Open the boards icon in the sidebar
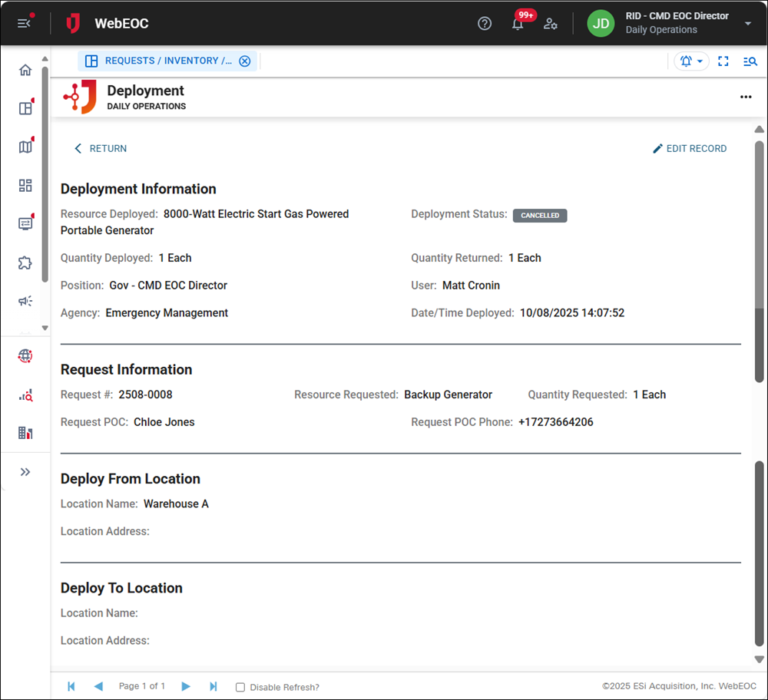 (x=25, y=108)
